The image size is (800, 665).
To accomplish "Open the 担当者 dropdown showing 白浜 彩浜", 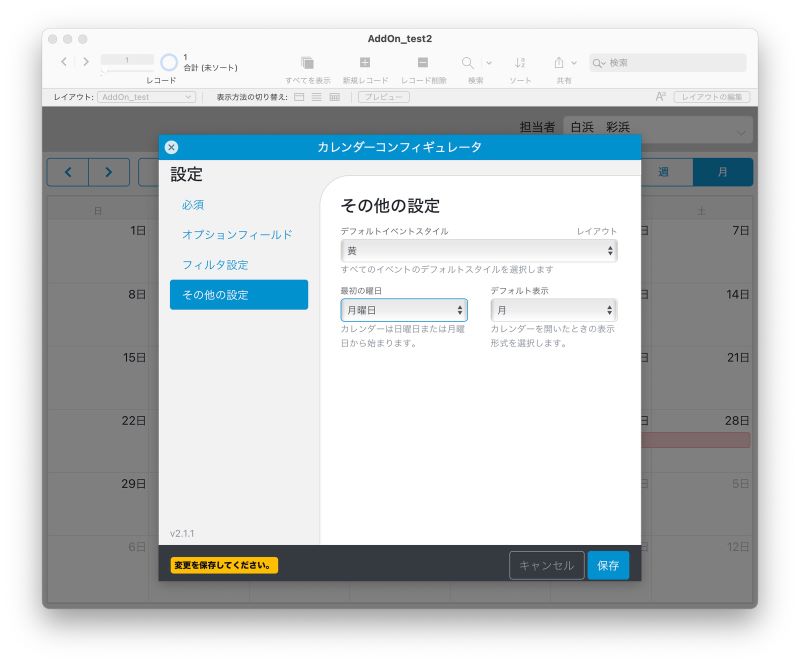I will 658,128.
